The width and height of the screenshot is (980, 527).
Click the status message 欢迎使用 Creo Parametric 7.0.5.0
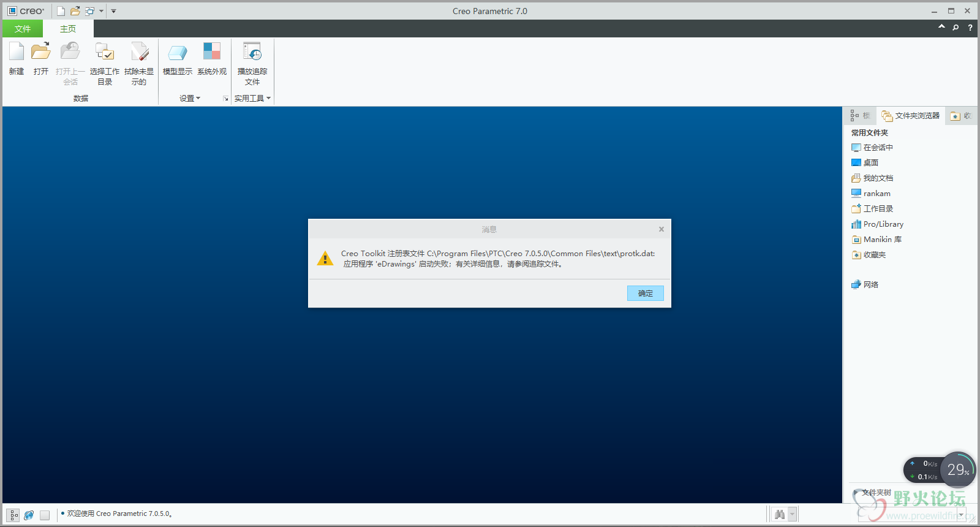119,514
